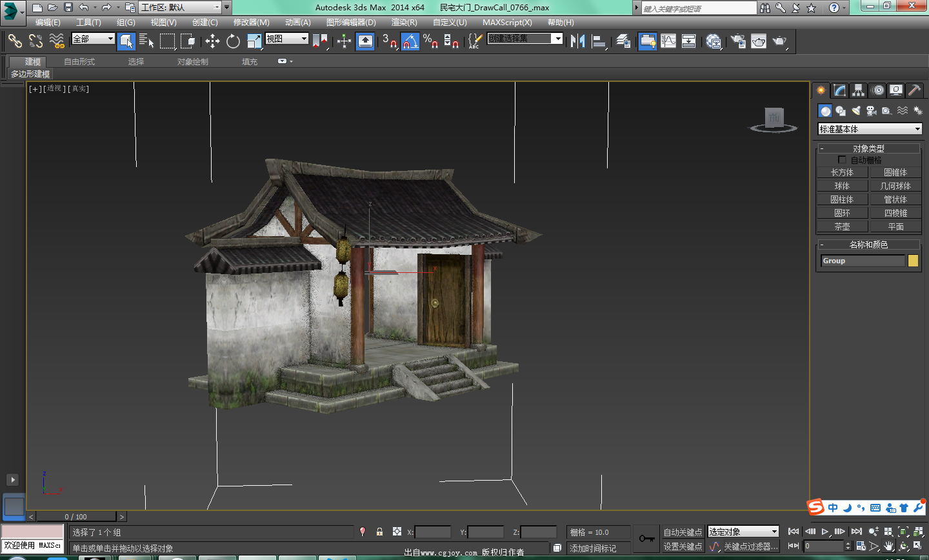Open selection filter 全部 dropdown

click(94, 39)
